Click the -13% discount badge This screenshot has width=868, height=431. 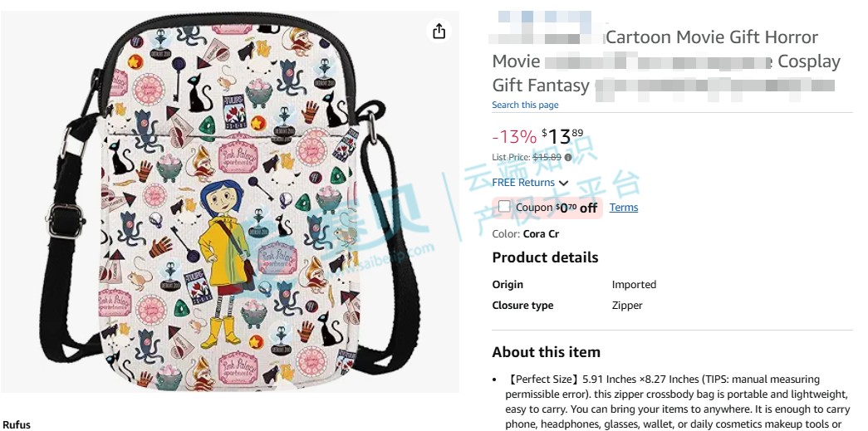(514, 137)
